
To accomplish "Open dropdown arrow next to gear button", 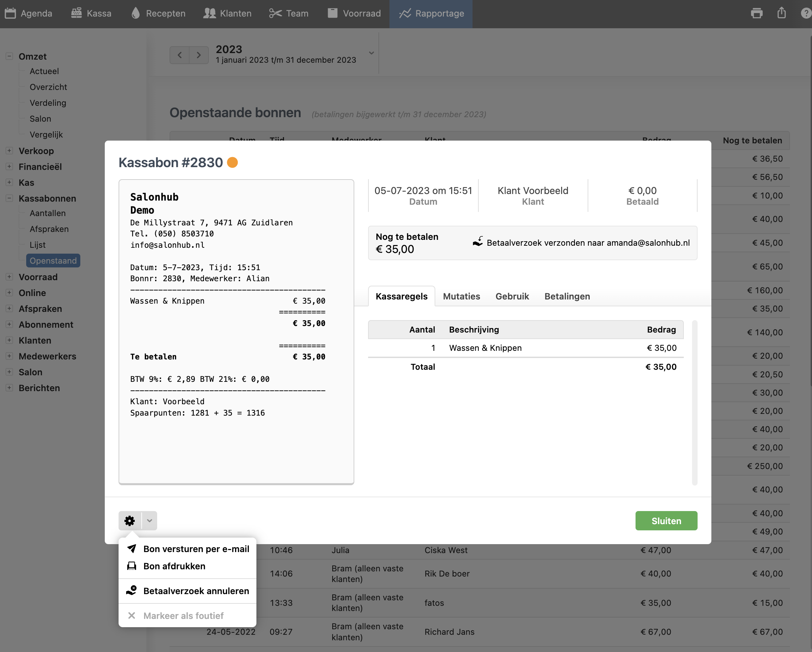I will 150,521.
